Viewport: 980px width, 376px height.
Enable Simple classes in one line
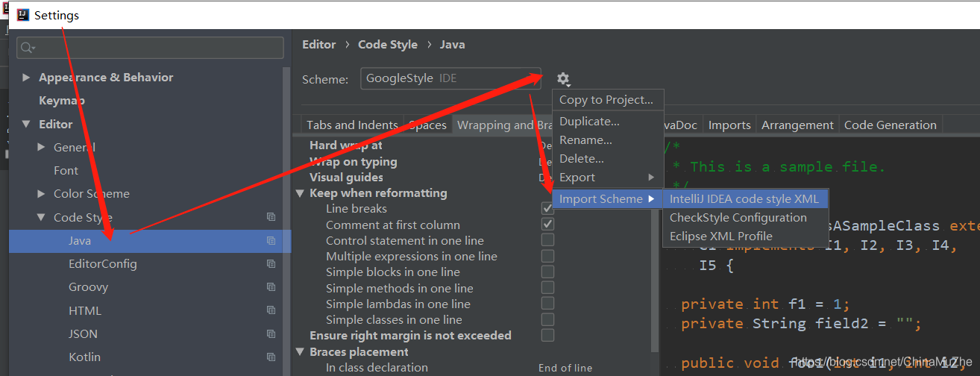[x=547, y=319]
